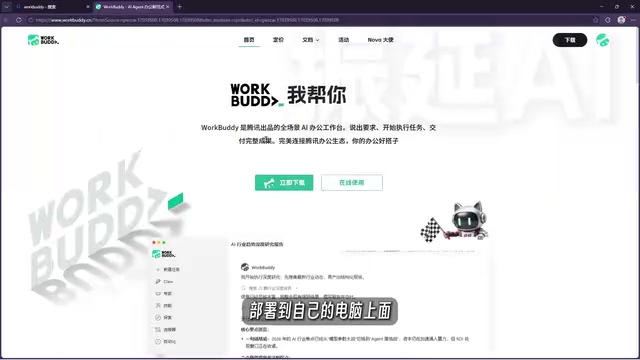View site information icon in address bar

click(x=31, y=20)
